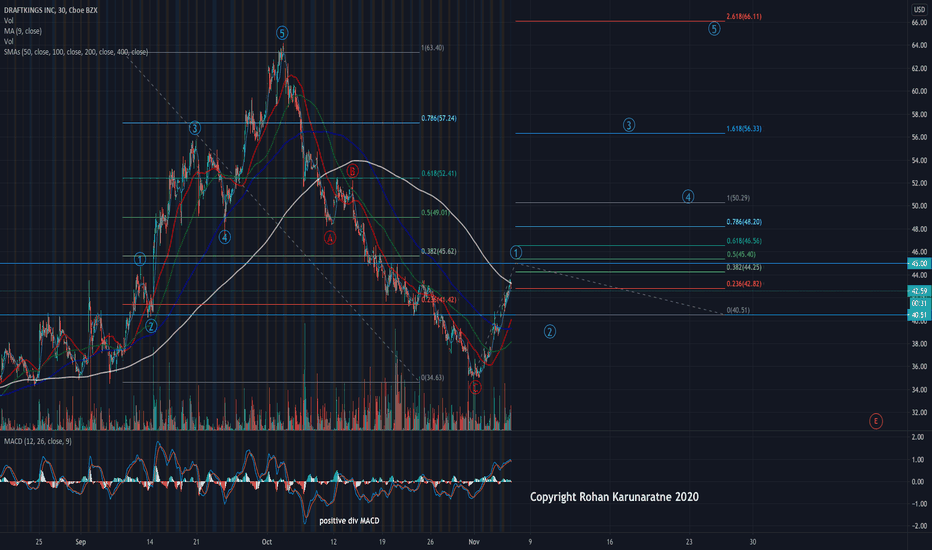The height and width of the screenshot is (550, 932).
Task: Select the 1.618(56.33) extension level label
Action: click(x=744, y=128)
